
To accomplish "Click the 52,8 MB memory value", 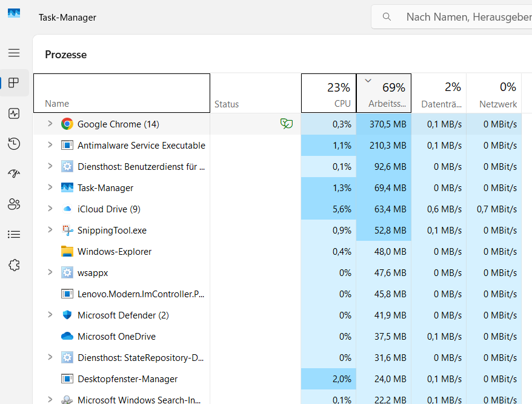I will [390, 231].
